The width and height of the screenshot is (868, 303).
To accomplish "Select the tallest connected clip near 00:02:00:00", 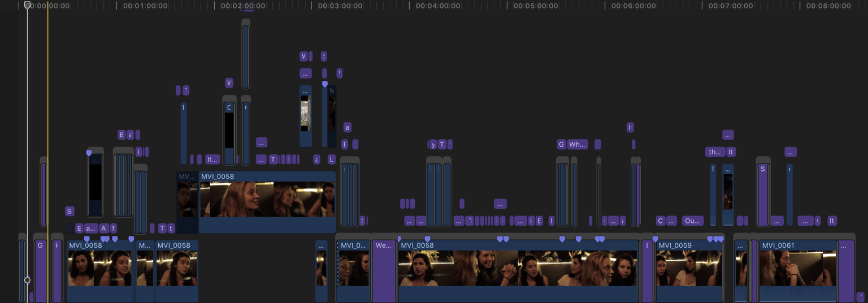I will (x=246, y=56).
